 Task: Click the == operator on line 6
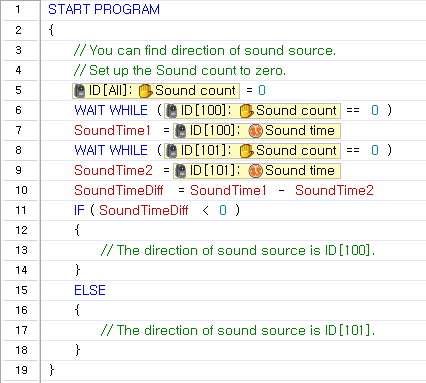(353, 110)
